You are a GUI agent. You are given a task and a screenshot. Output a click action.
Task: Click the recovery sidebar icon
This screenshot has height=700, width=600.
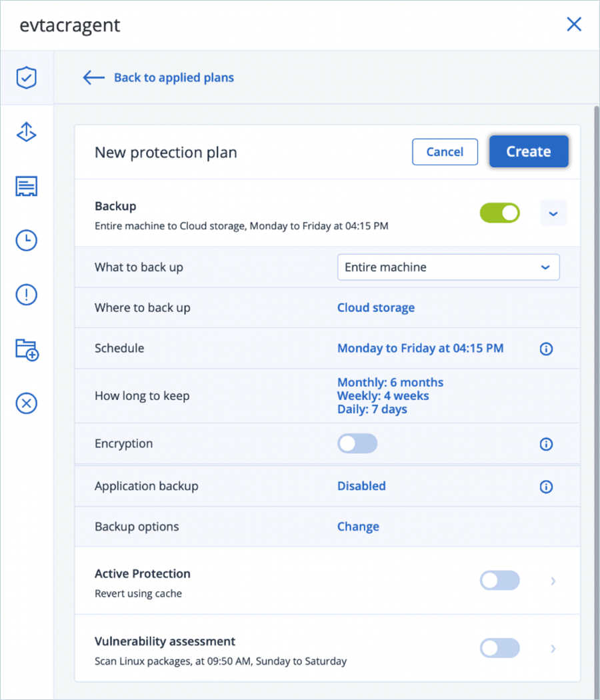point(27,133)
